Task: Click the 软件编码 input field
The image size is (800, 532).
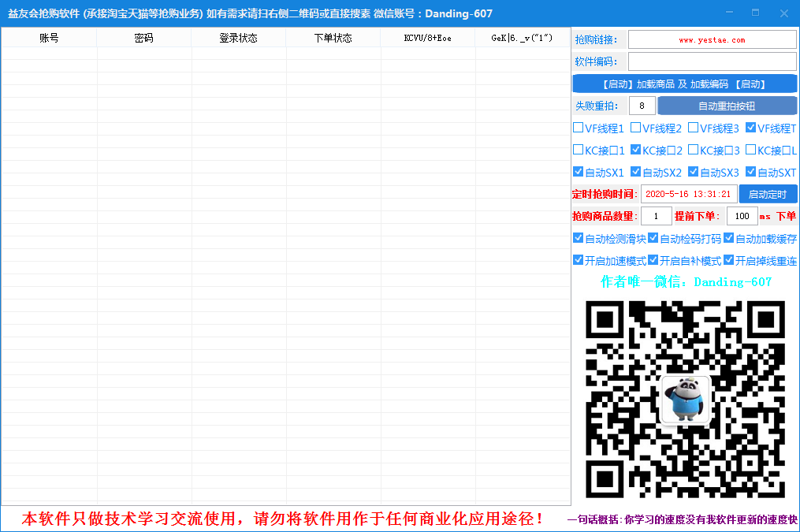Action: coord(712,61)
